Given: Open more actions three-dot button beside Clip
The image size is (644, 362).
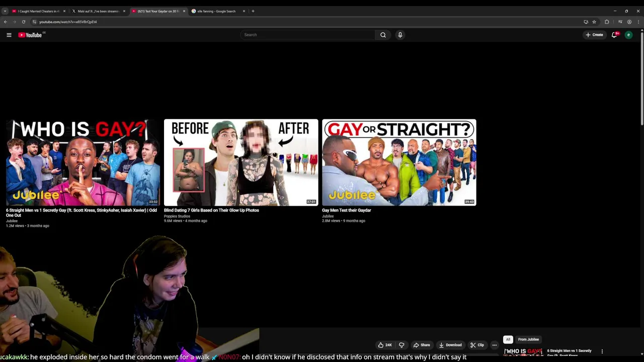Looking at the screenshot, I should point(495,345).
